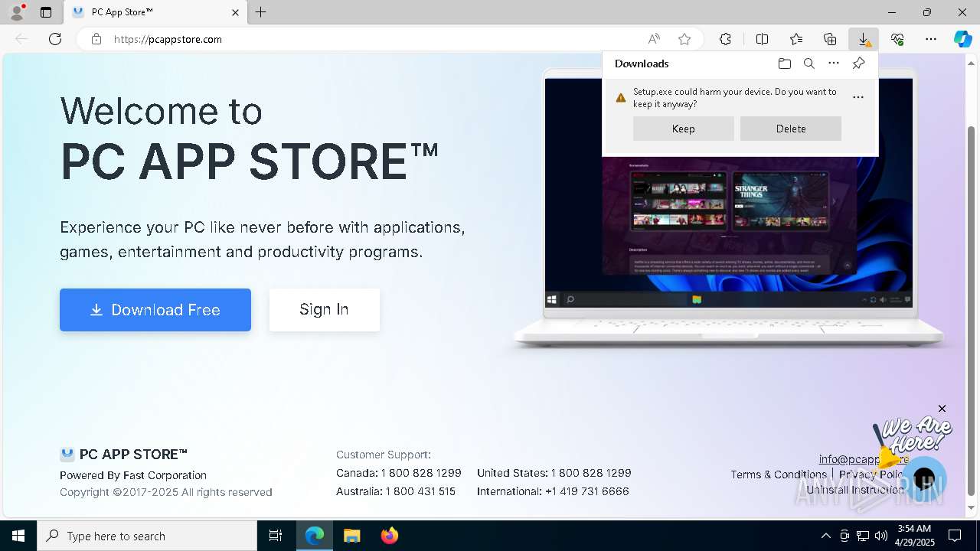The width and height of the screenshot is (980, 551).
Task: Show hidden system tray icons
Action: [x=825, y=536]
